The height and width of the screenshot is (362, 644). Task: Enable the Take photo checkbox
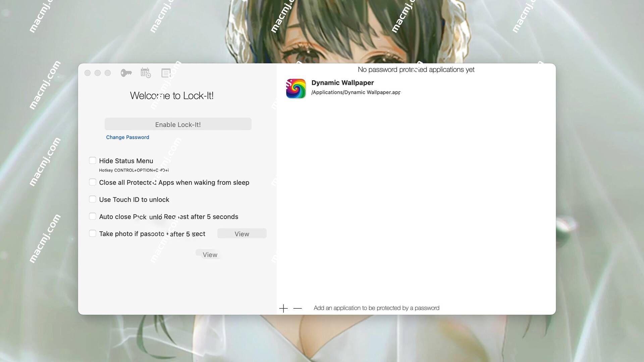click(93, 233)
